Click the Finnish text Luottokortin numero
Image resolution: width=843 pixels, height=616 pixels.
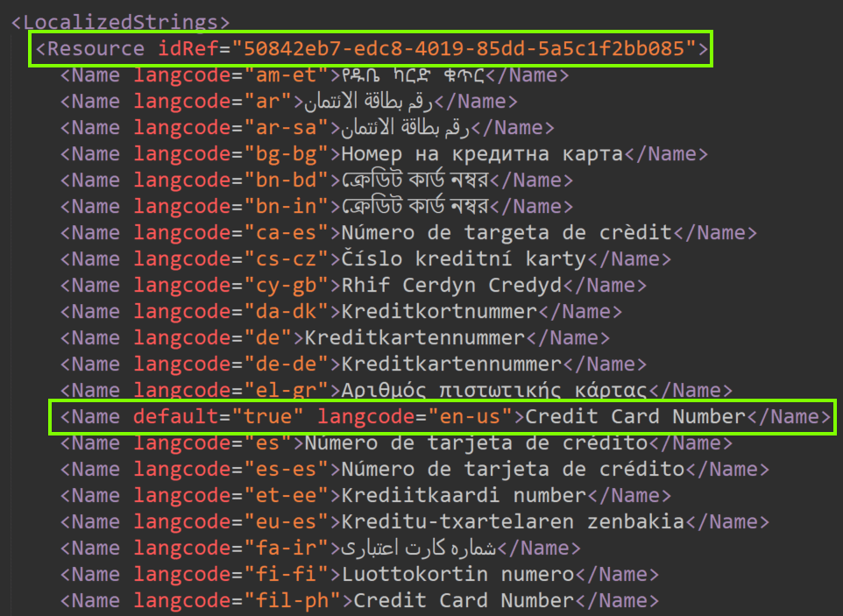457,574
